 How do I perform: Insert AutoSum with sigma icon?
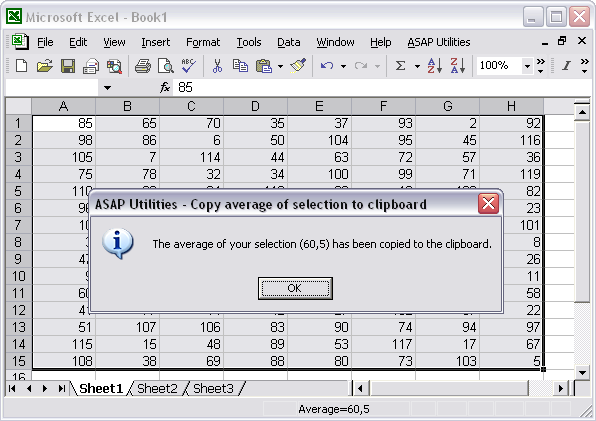pos(400,66)
